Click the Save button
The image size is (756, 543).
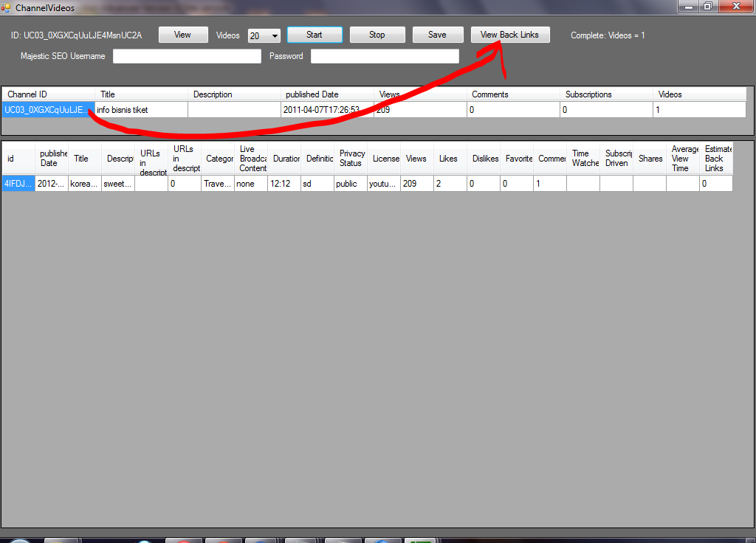point(438,35)
